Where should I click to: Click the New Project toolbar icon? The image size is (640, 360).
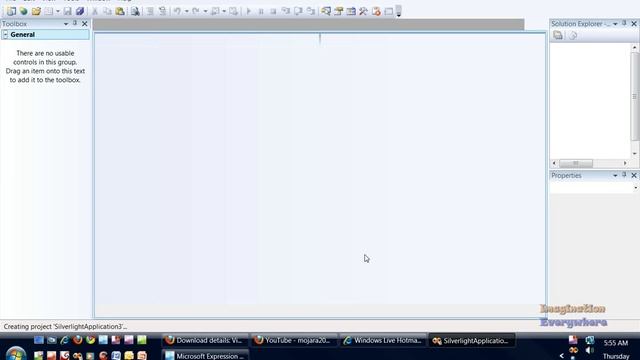[x=11, y=11]
